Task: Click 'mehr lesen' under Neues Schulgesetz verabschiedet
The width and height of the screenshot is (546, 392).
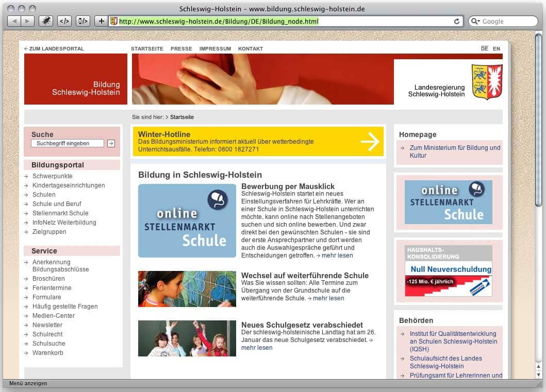Action: 257,348
